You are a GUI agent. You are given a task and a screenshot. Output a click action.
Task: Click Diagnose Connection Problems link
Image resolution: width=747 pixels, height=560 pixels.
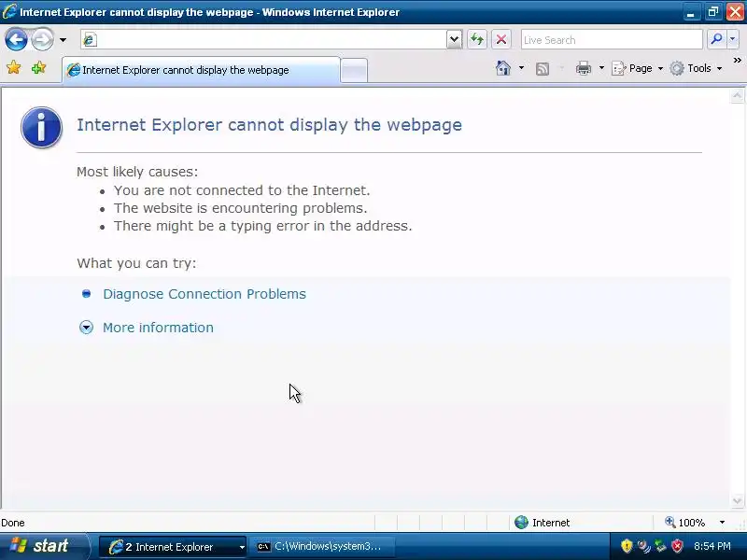coord(204,294)
